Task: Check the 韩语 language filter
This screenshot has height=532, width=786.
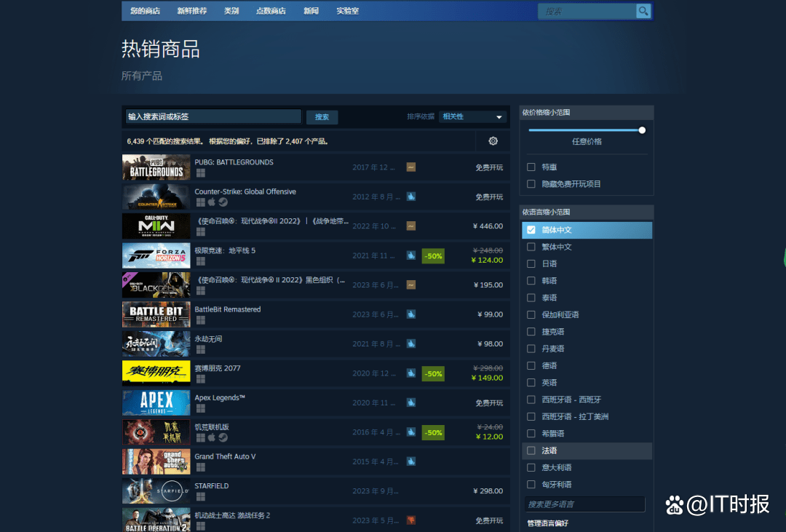Action: 531,281
